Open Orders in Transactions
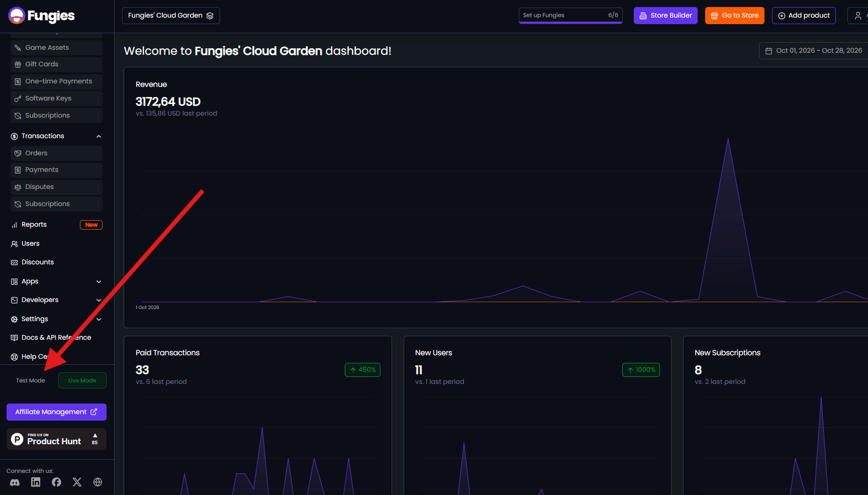This screenshot has height=495, width=868. 56,153
